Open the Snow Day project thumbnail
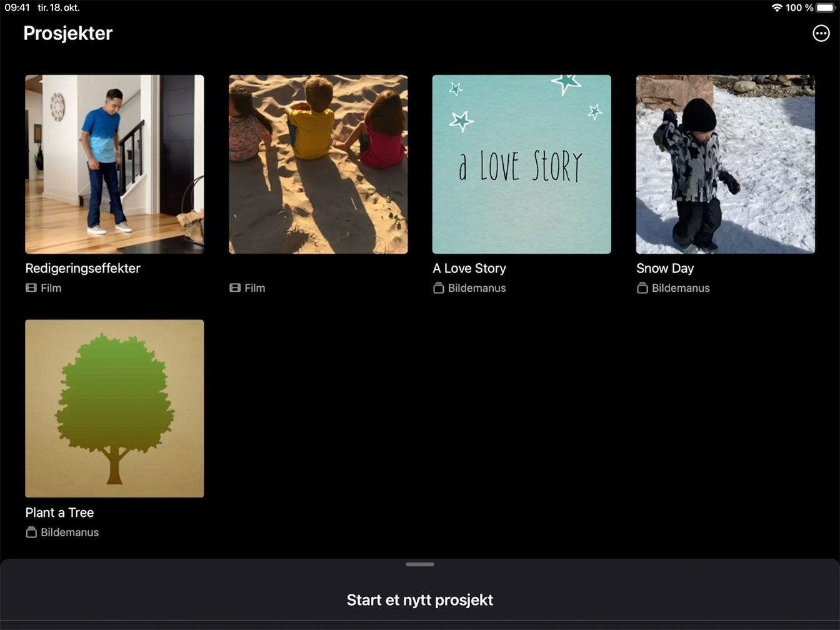Viewport: 840px width, 630px height. click(726, 164)
